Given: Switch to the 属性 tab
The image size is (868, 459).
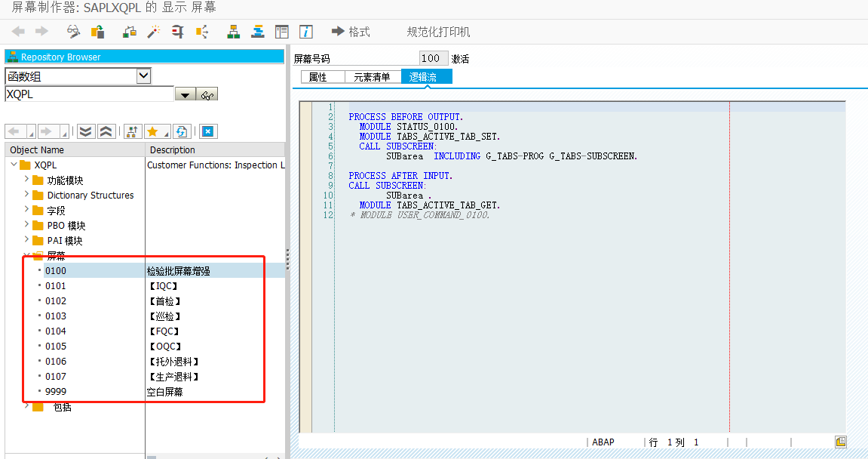Looking at the screenshot, I should (x=321, y=75).
